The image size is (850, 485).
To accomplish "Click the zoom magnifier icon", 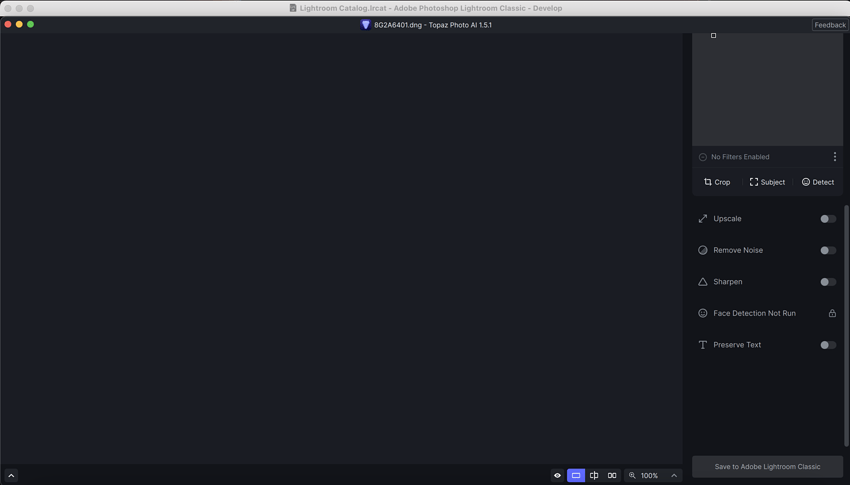I will [632, 475].
